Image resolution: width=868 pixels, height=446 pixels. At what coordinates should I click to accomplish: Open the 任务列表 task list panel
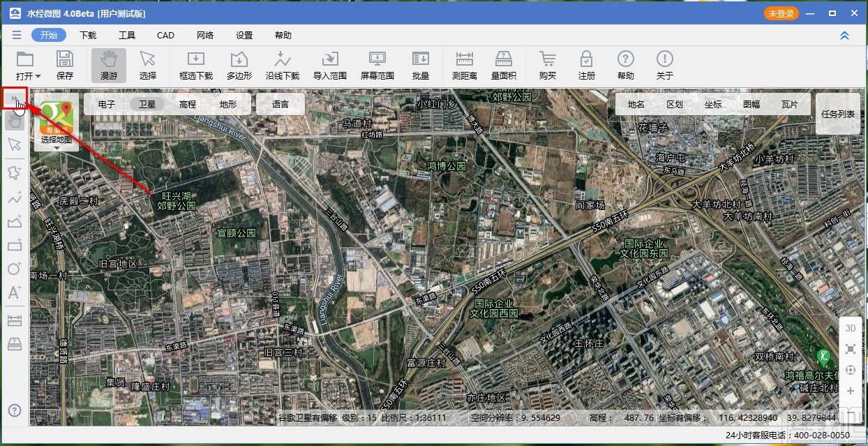[x=838, y=114]
